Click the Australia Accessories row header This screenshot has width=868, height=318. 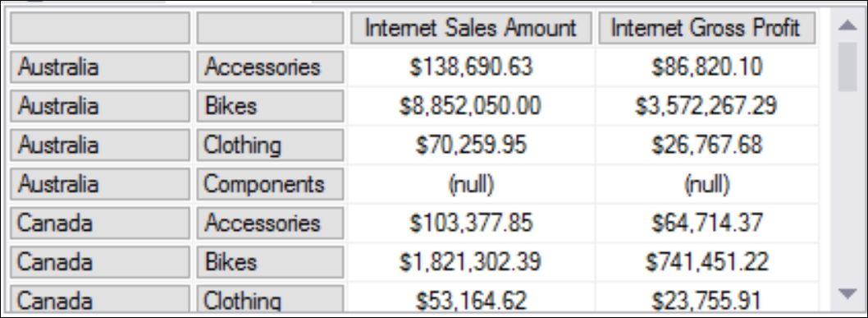pyautogui.click(x=100, y=67)
